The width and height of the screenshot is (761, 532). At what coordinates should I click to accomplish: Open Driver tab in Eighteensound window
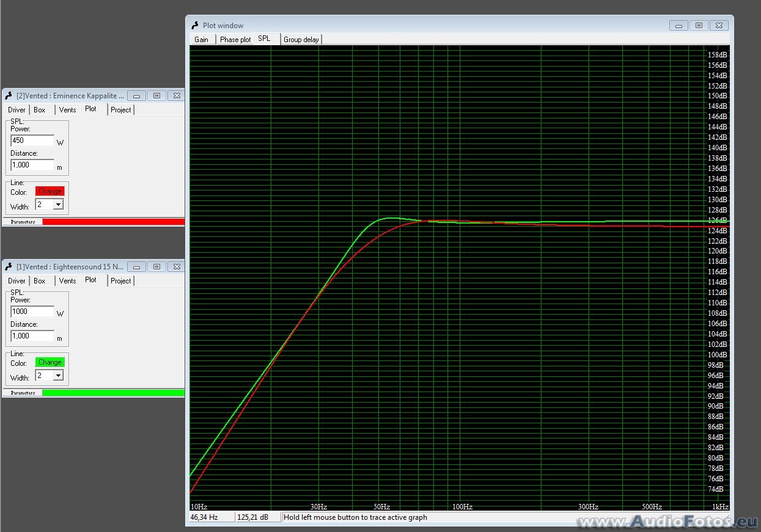[17, 281]
